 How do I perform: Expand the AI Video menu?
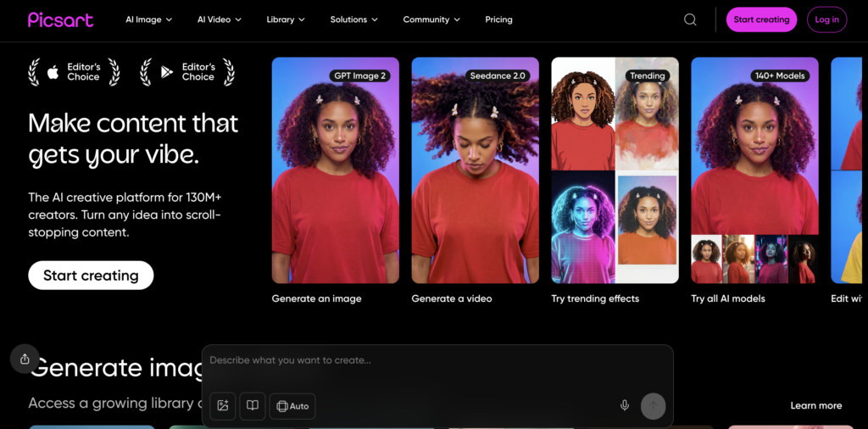coord(220,19)
